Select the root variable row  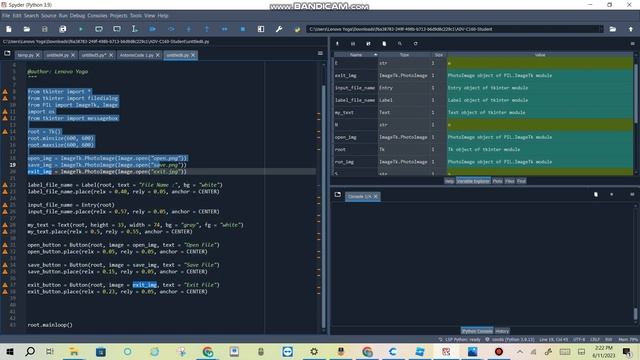coord(484,149)
